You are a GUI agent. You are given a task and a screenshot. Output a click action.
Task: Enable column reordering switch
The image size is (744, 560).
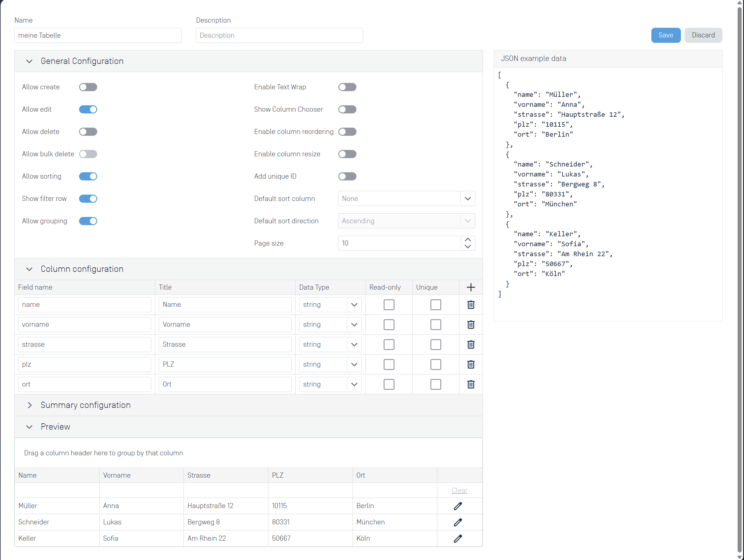pos(347,132)
